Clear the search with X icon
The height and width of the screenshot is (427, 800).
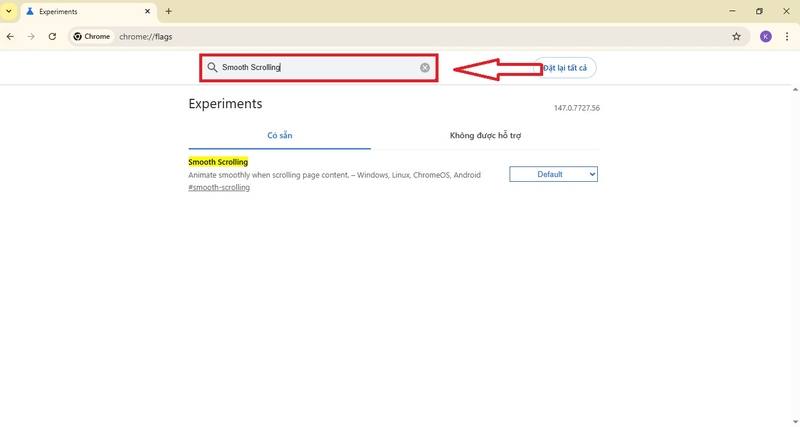424,68
